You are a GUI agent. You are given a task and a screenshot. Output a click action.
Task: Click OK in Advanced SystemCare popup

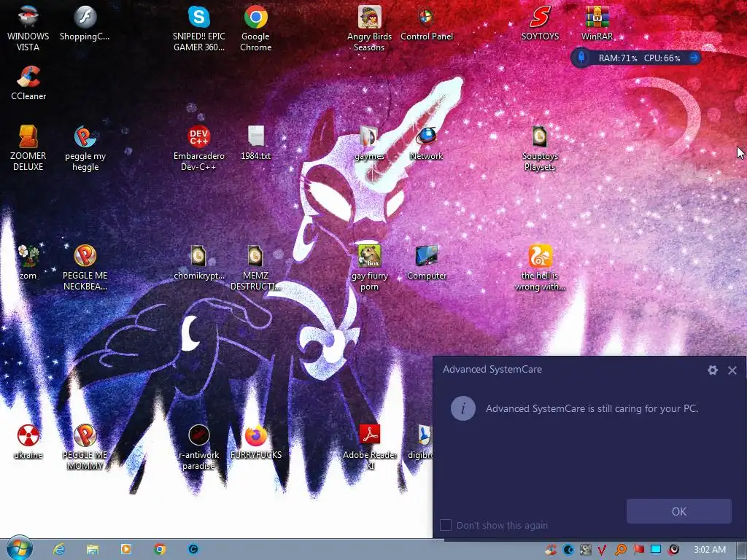(679, 511)
